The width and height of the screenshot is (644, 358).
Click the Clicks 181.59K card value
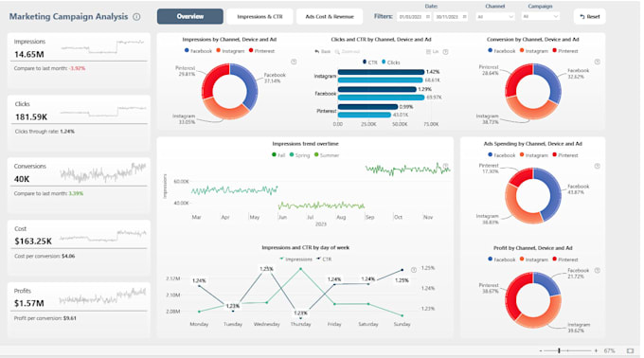31,117
